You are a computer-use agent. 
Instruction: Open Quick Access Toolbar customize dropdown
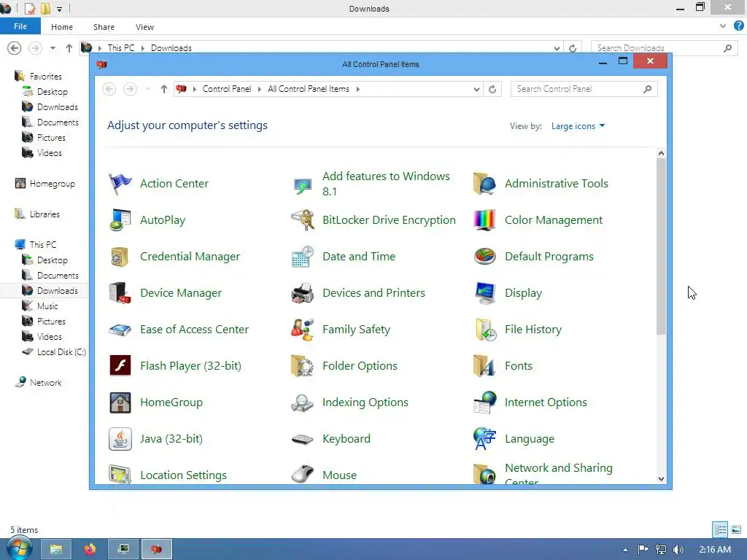click(x=59, y=9)
